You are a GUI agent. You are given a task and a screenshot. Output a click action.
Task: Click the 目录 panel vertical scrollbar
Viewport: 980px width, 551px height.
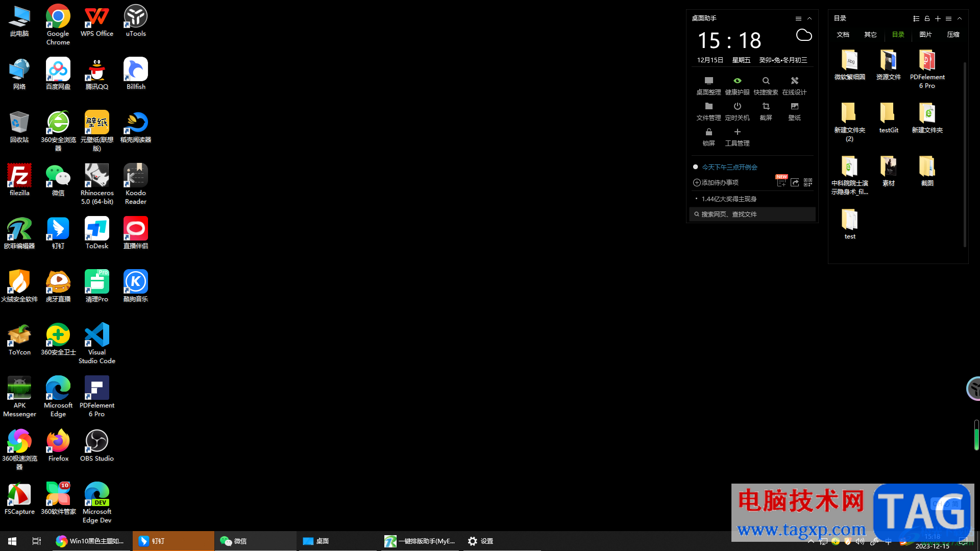965,155
